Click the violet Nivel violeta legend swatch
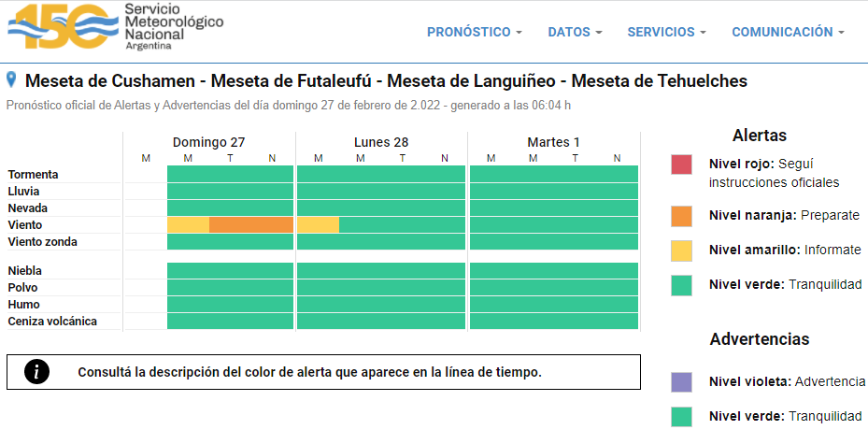Viewport: 868px width, 444px height. [681, 382]
